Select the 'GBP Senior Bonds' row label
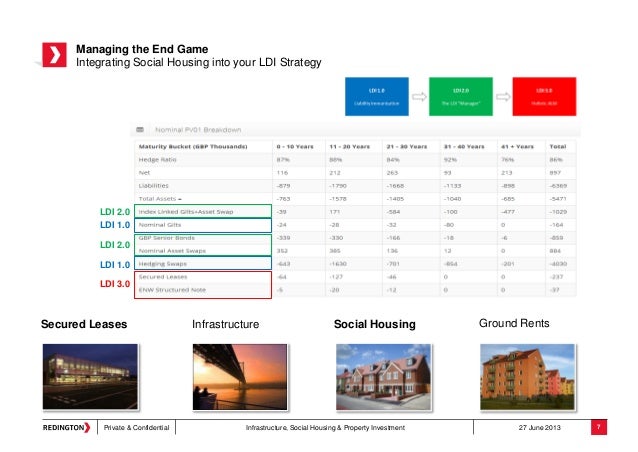Screen dimensions: 638x452 [166, 238]
